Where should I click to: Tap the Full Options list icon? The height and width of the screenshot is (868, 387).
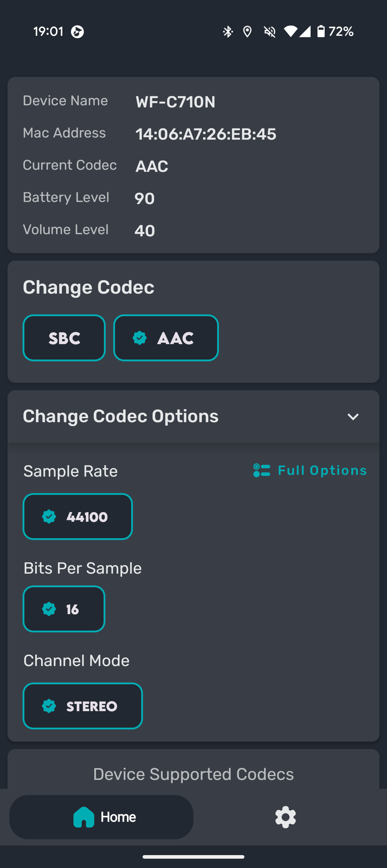coord(262,470)
